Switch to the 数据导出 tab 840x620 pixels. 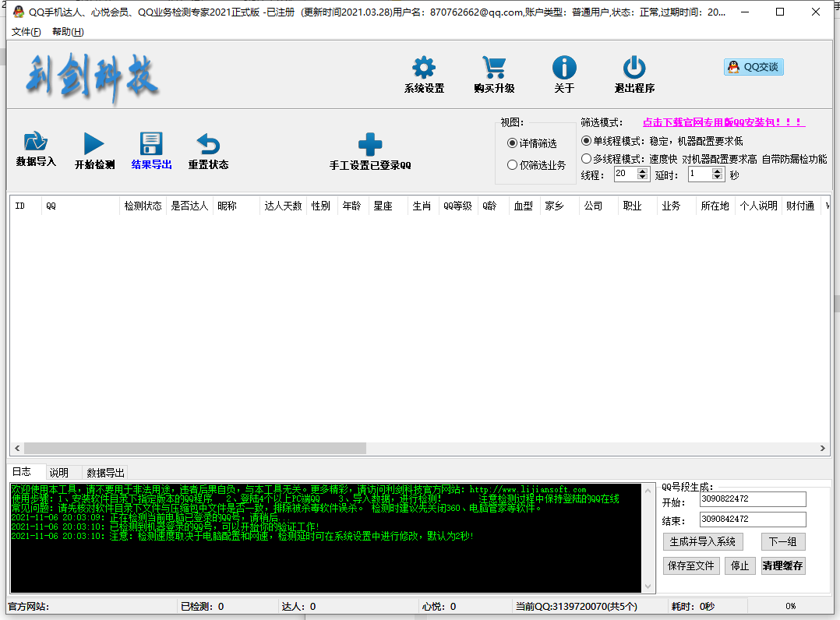click(105, 473)
